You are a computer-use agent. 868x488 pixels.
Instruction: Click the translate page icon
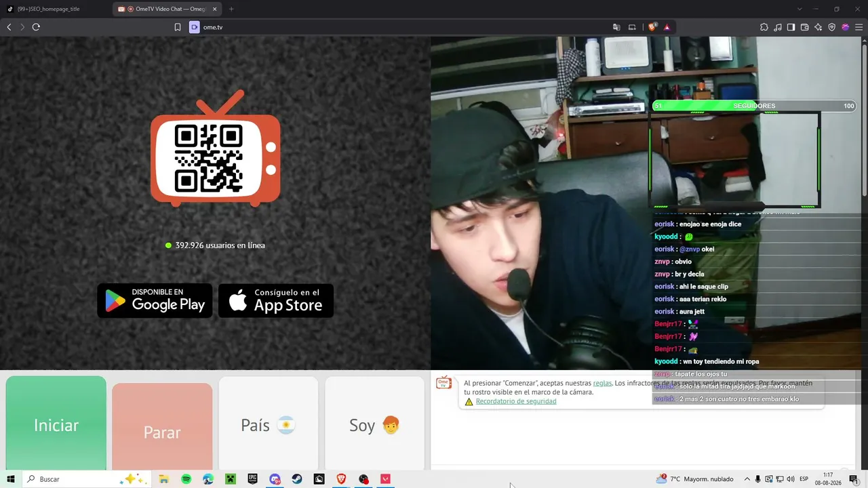[x=616, y=27]
